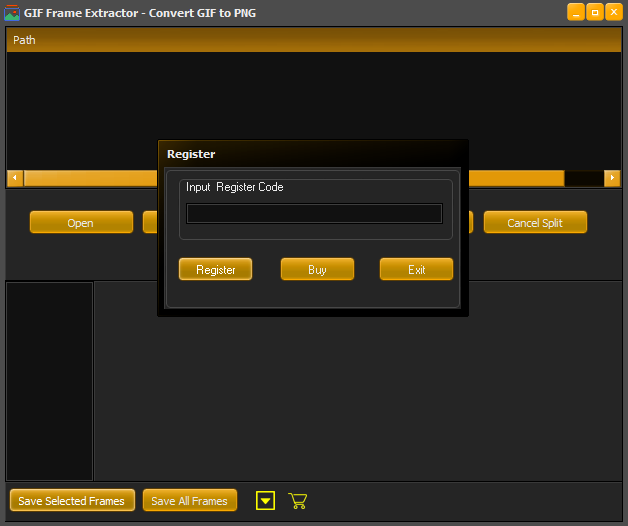This screenshot has width=628, height=526.
Task: Click the left scroll arrow
Action: point(15,177)
